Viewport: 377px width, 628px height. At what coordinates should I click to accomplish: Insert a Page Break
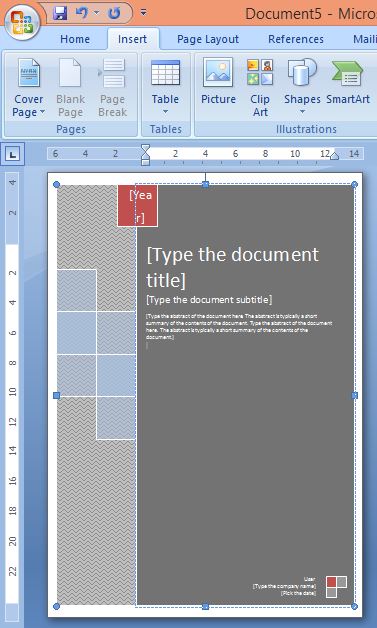pyautogui.click(x=112, y=88)
